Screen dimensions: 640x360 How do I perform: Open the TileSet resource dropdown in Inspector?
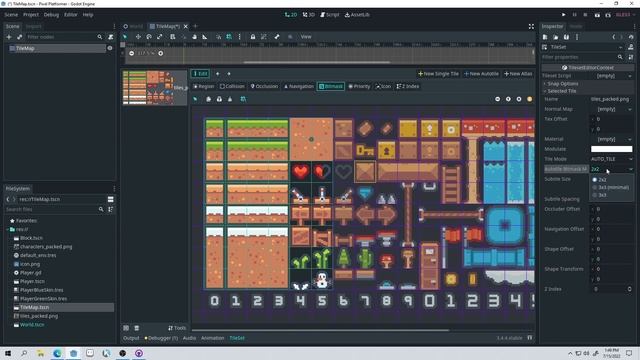[584, 47]
